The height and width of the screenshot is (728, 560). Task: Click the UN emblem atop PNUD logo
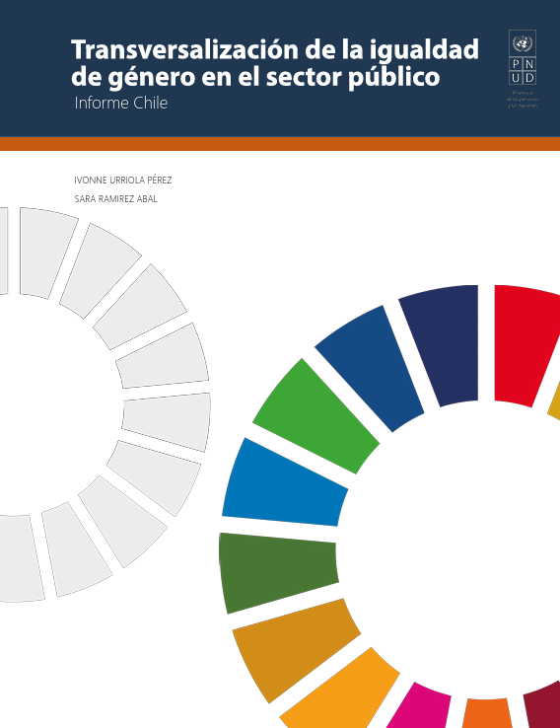point(523,43)
